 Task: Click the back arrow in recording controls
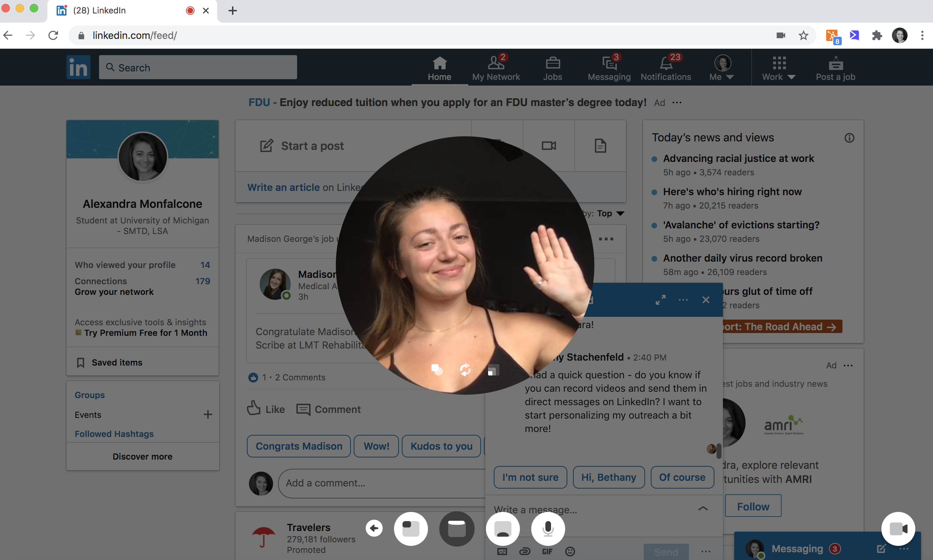374,528
